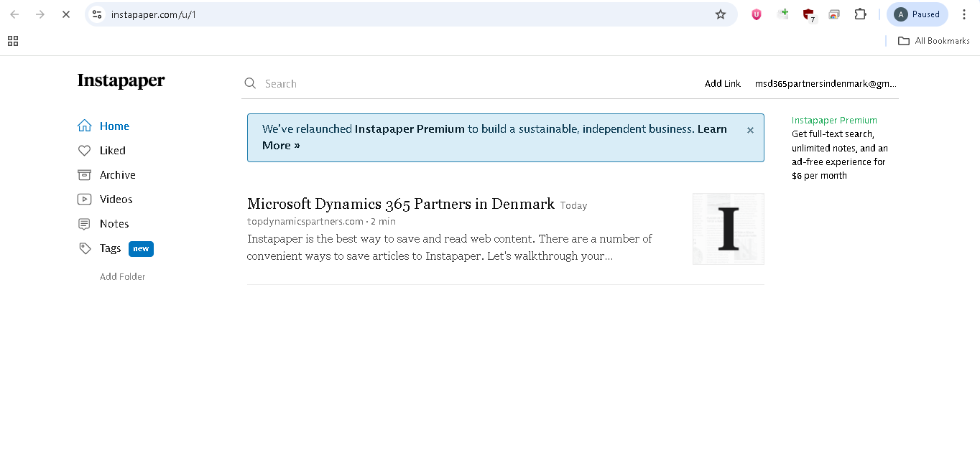Click the Notes icon in sidebar
The image size is (980, 450).
pyautogui.click(x=85, y=224)
